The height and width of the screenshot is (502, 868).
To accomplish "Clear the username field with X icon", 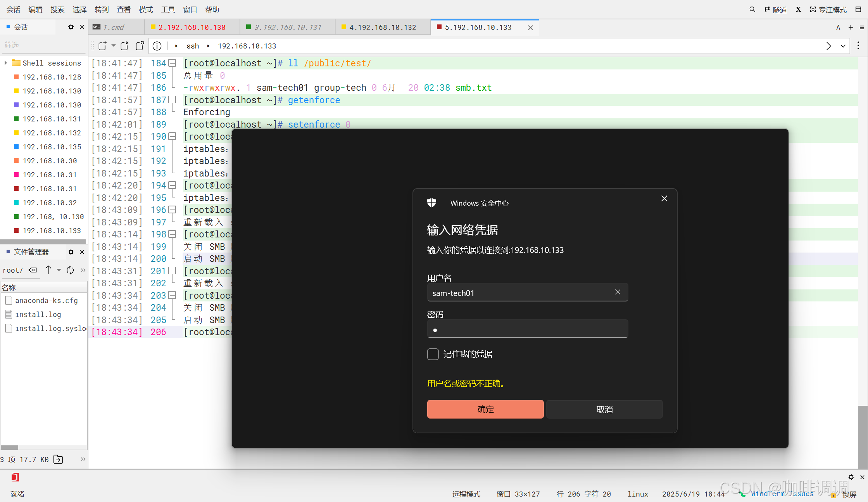I will (618, 292).
